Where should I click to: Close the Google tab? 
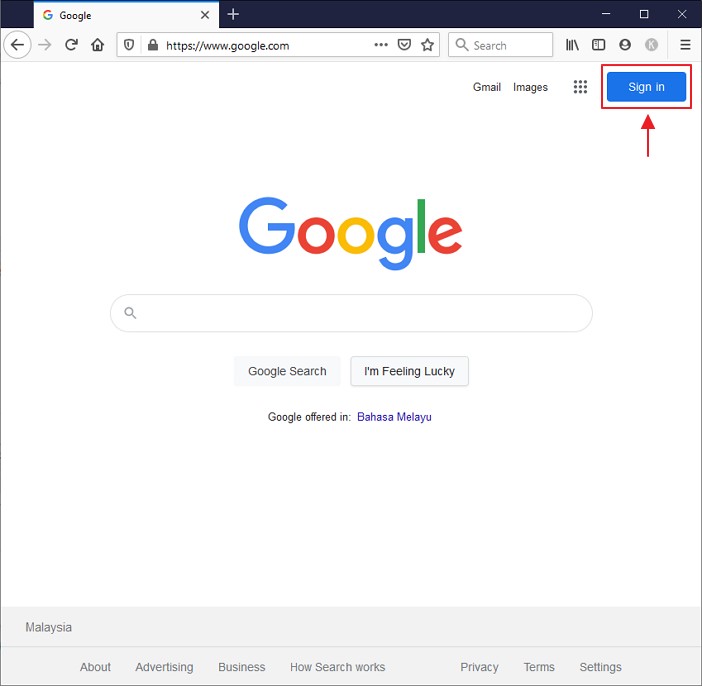205,15
